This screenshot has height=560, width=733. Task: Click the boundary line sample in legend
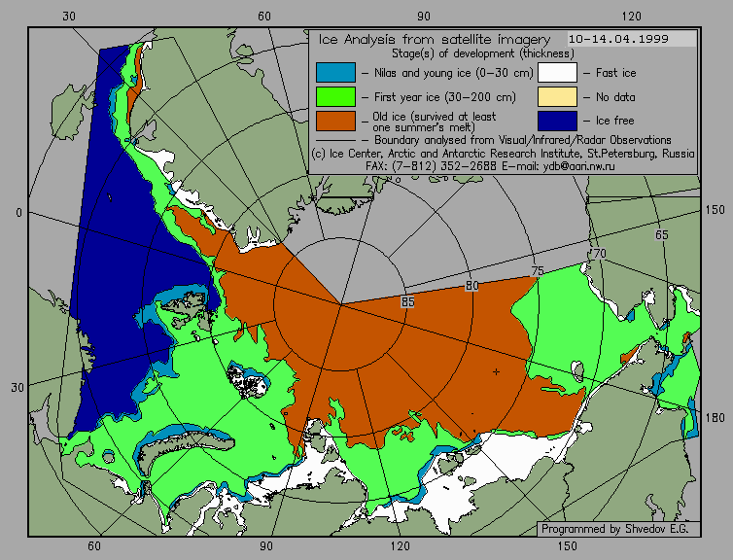tap(335, 140)
